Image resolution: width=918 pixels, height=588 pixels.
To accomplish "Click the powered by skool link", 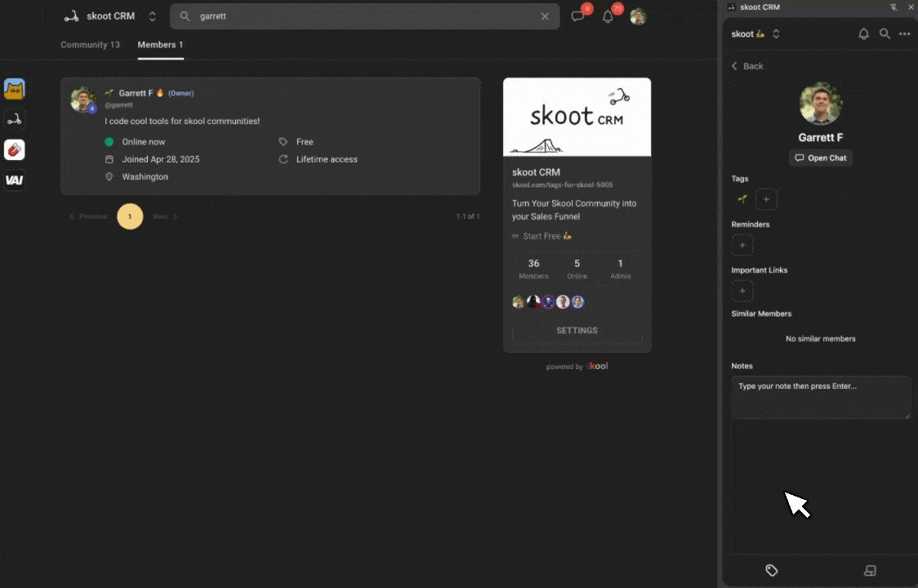I will pyautogui.click(x=577, y=367).
